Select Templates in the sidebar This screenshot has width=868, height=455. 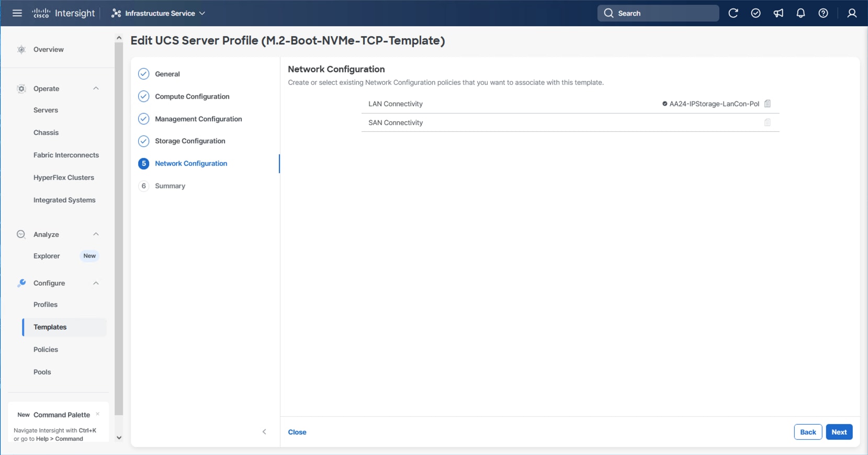(64, 327)
